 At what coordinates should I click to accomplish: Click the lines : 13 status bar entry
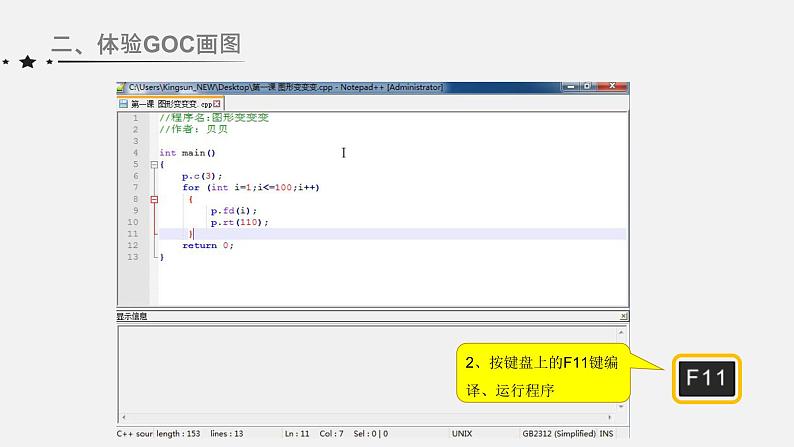click(x=227, y=434)
